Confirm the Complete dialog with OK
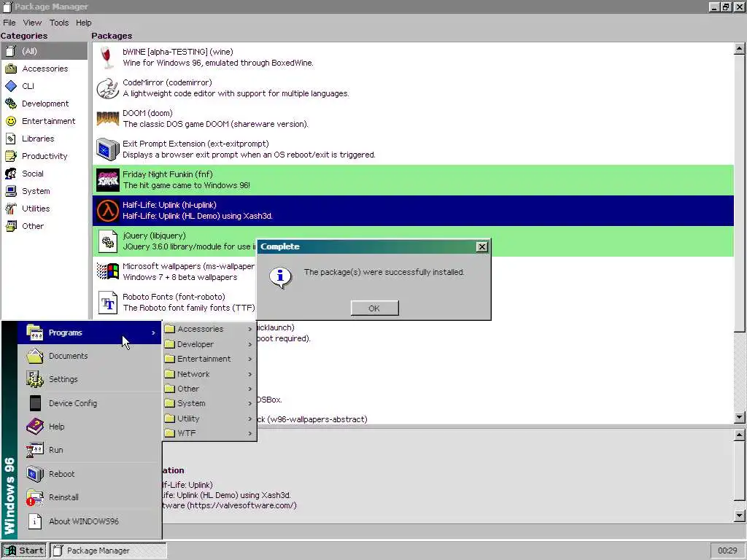Screen dimensions: 747x560 point(374,308)
